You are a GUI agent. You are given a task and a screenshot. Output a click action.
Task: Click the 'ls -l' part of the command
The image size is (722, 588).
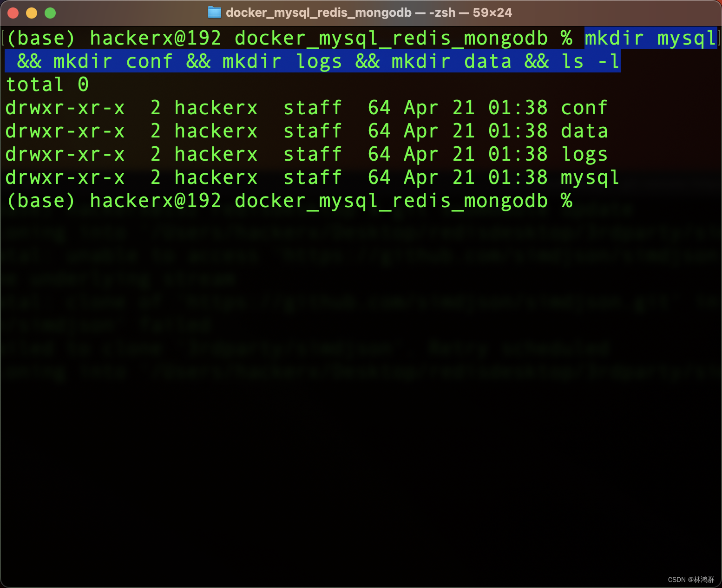tap(590, 61)
